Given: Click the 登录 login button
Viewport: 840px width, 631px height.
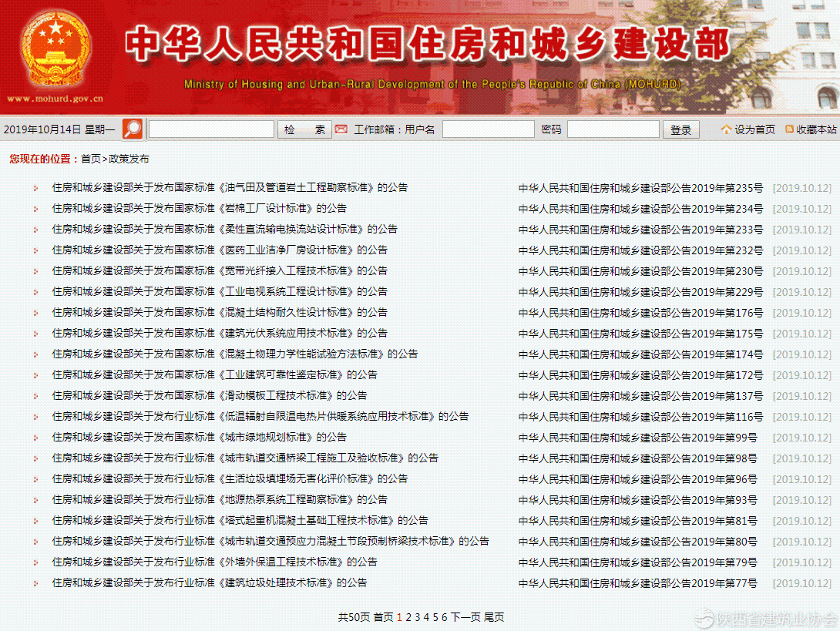Looking at the screenshot, I should pos(681,129).
